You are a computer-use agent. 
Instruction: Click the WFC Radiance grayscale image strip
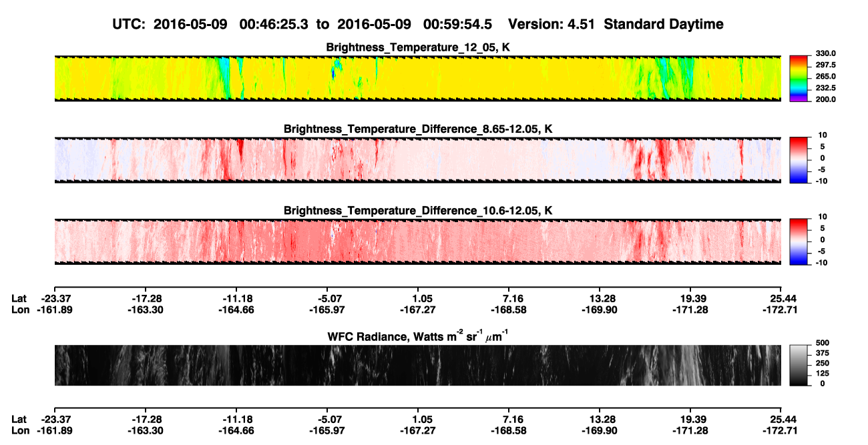417,365
